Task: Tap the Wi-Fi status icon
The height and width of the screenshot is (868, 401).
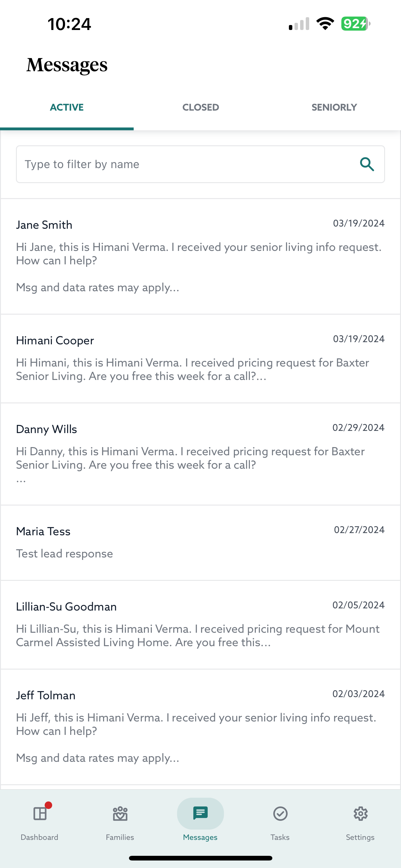Action: click(325, 24)
